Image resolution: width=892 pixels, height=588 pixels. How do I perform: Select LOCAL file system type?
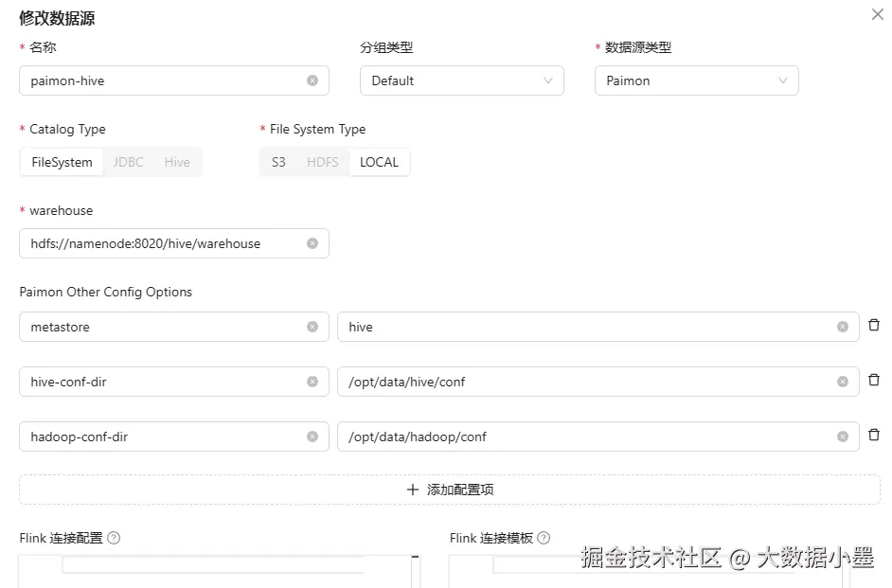click(379, 162)
